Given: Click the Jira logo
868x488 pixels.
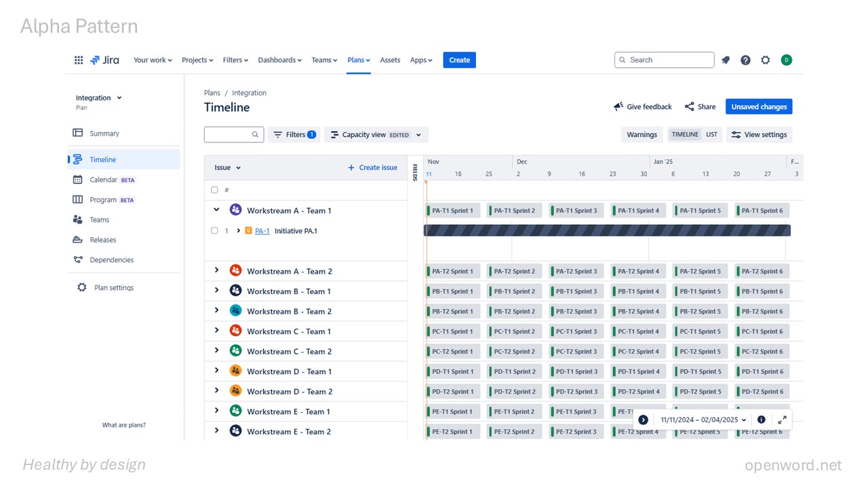Looking at the screenshot, I should pos(104,60).
